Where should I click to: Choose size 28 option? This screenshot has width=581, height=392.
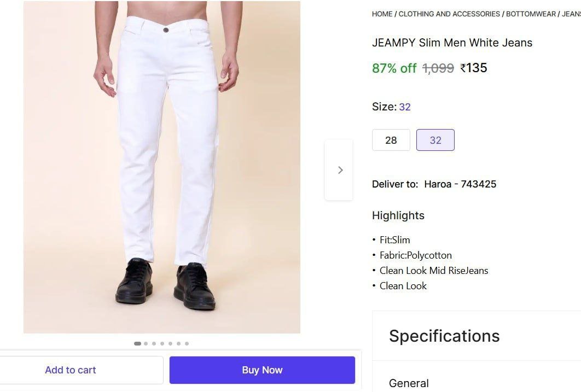(x=391, y=140)
